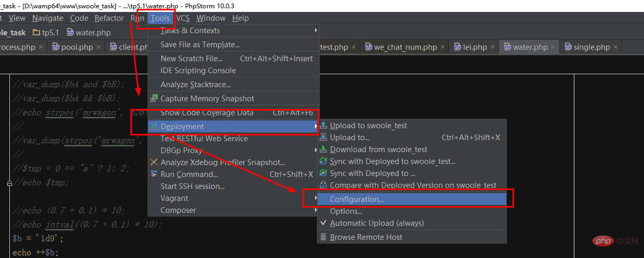Expand the Deployment submenu arrow
This screenshot has width=644, height=258.
[316, 127]
